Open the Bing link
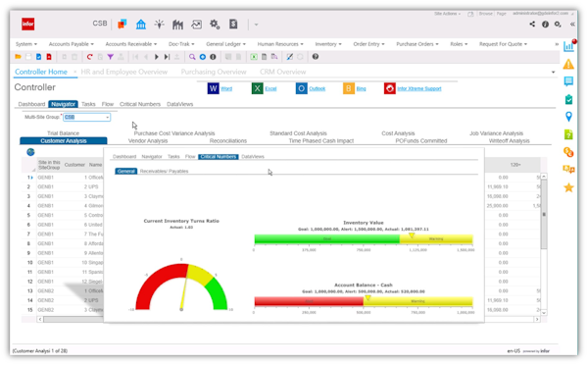The image size is (588, 365). pos(361,88)
